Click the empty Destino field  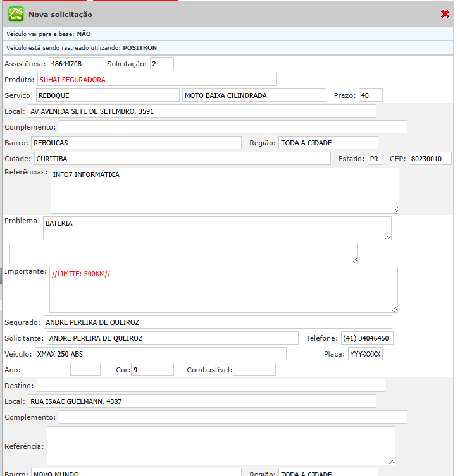pos(211,386)
